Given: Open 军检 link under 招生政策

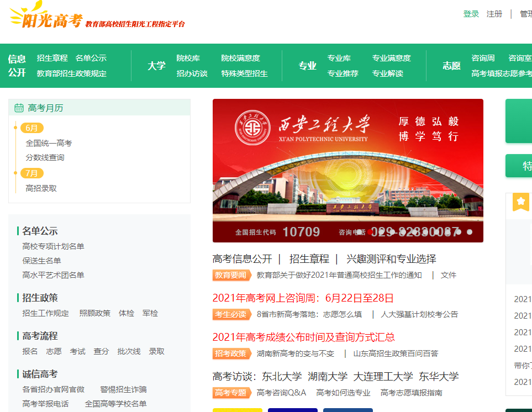Looking at the screenshot, I should point(150,313).
